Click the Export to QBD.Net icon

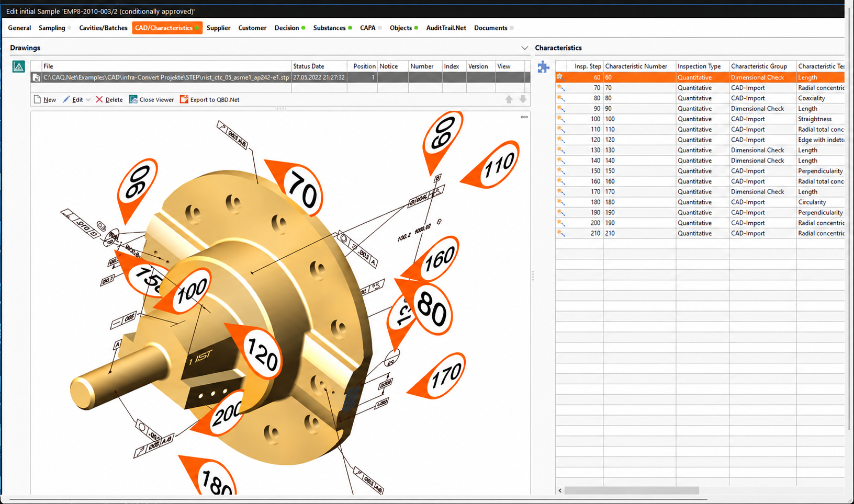184,99
